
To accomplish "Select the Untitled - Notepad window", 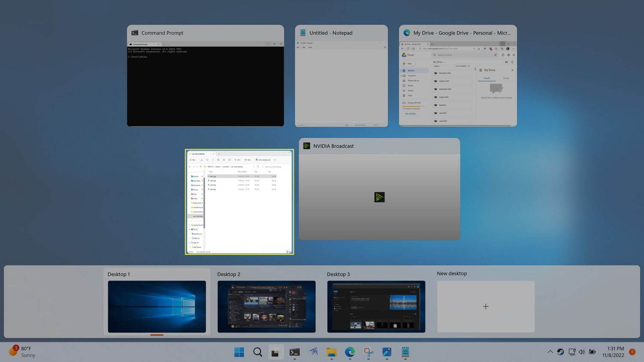I will (x=341, y=86).
